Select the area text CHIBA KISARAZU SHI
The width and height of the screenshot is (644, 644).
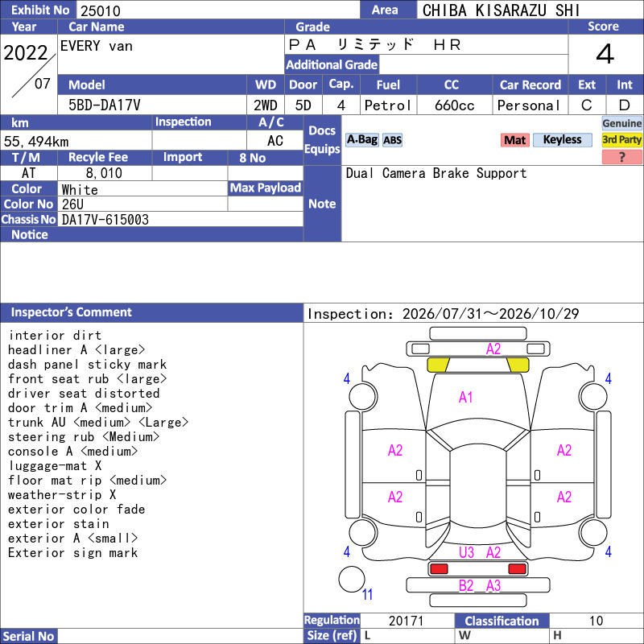501,10
